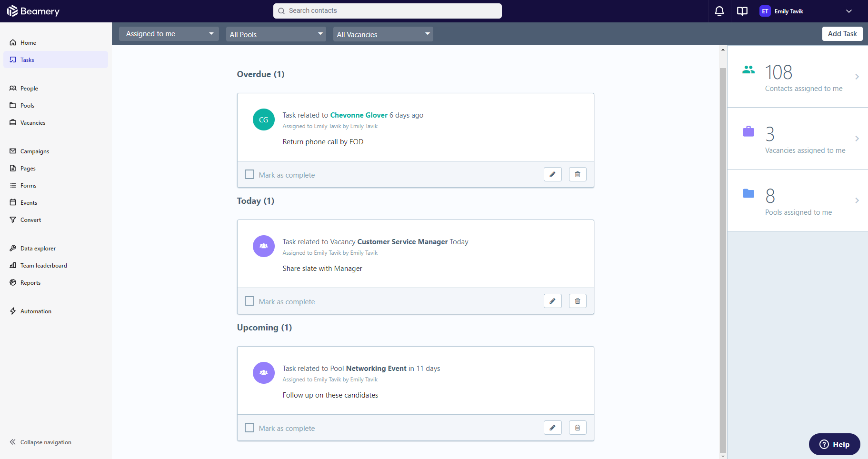Click the scrollbar up arrow
Screen dimensions: 868x459
tap(723, 49)
